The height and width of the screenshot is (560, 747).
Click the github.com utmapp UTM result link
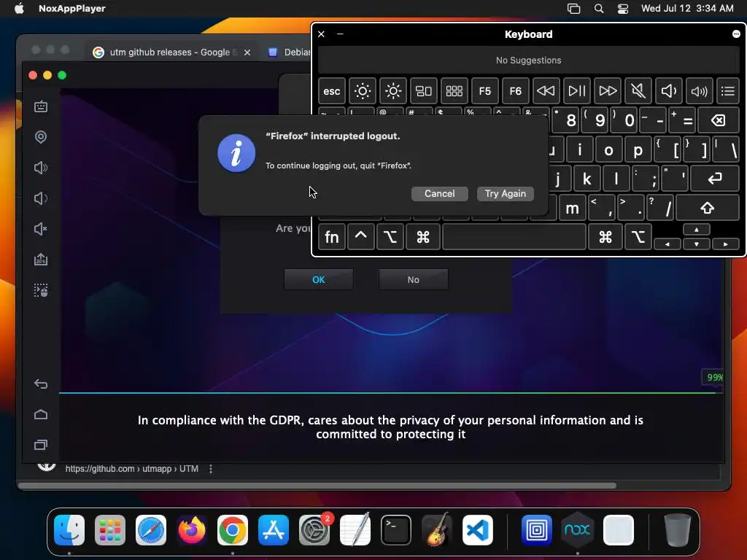point(131,469)
